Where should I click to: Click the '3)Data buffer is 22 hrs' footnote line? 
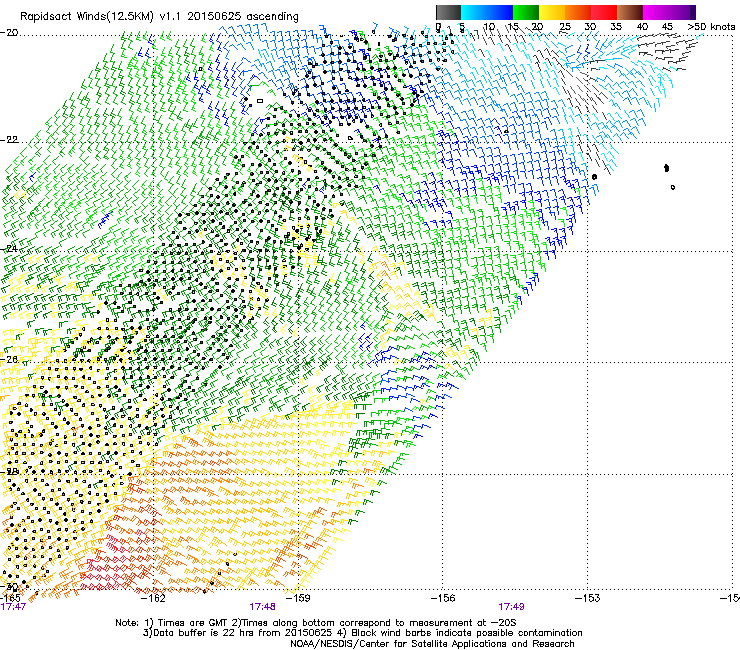(362, 633)
